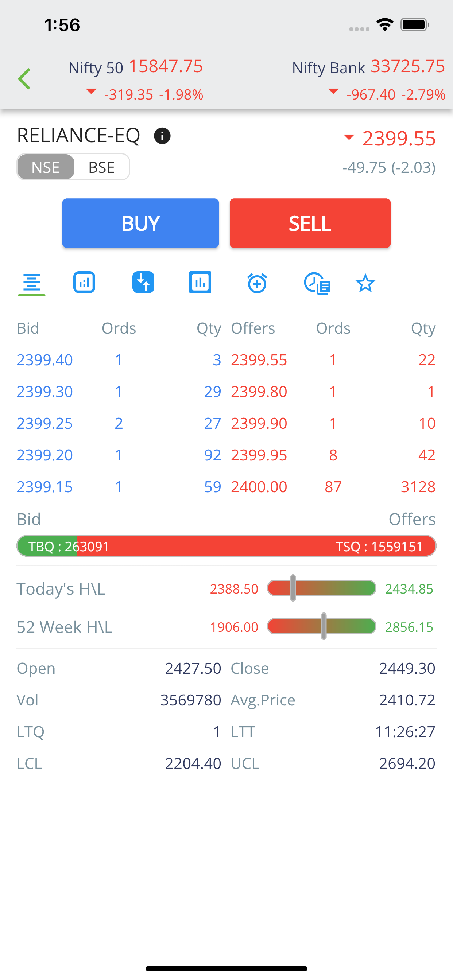
Task: Tap the Vol value 3569780
Action: tap(191, 700)
